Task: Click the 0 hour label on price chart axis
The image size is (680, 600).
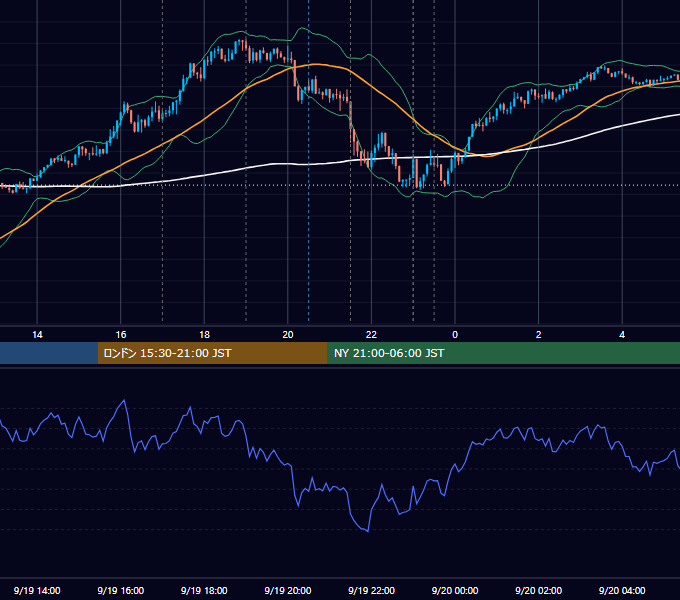Action: tap(455, 335)
